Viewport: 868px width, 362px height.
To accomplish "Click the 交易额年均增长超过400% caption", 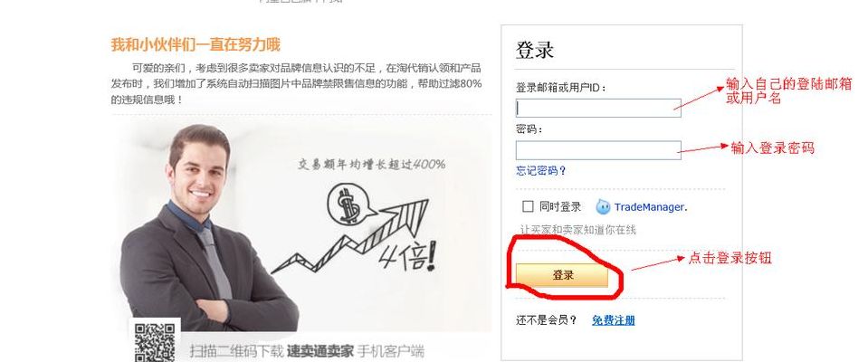I will (371, 164).
